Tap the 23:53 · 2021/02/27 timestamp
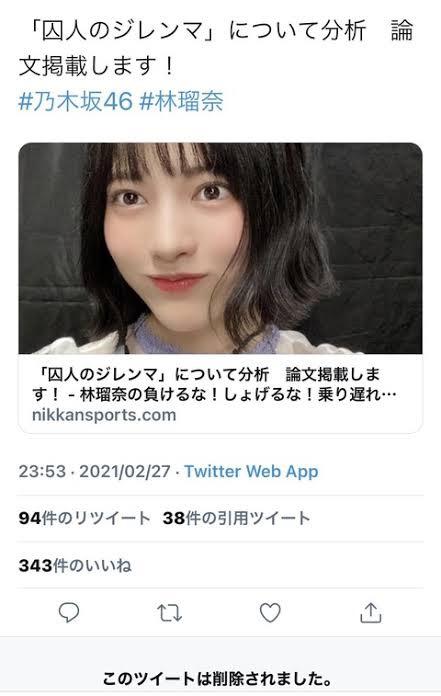The image size is (441, 696). (x=94, y=471)
